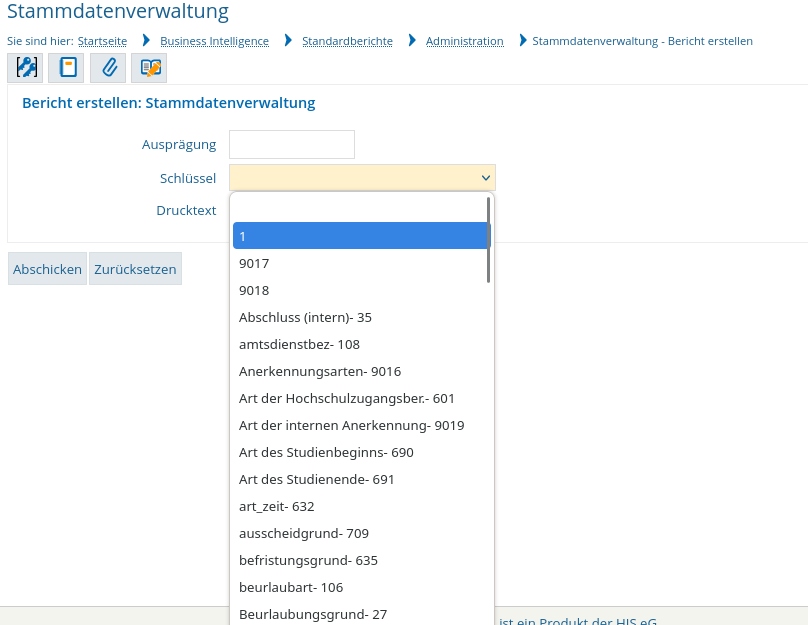Choose Art des Studienbeginns- 690
808x625 pixels.
click(361, 452)
